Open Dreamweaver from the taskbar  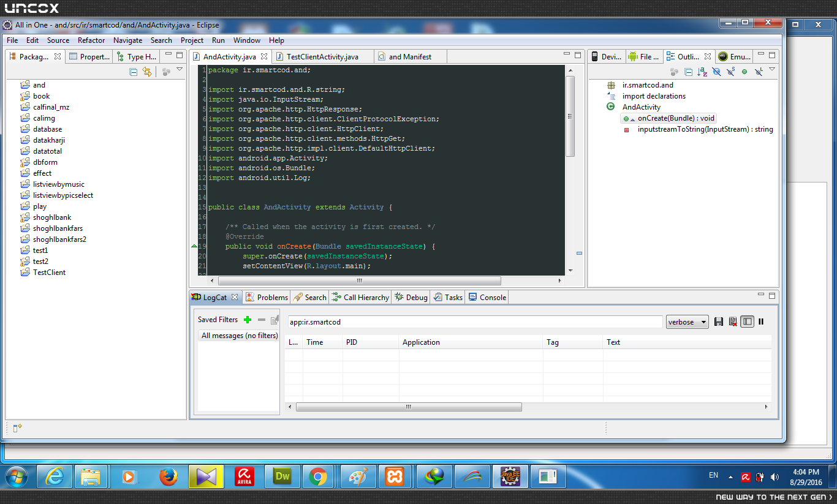282,476
